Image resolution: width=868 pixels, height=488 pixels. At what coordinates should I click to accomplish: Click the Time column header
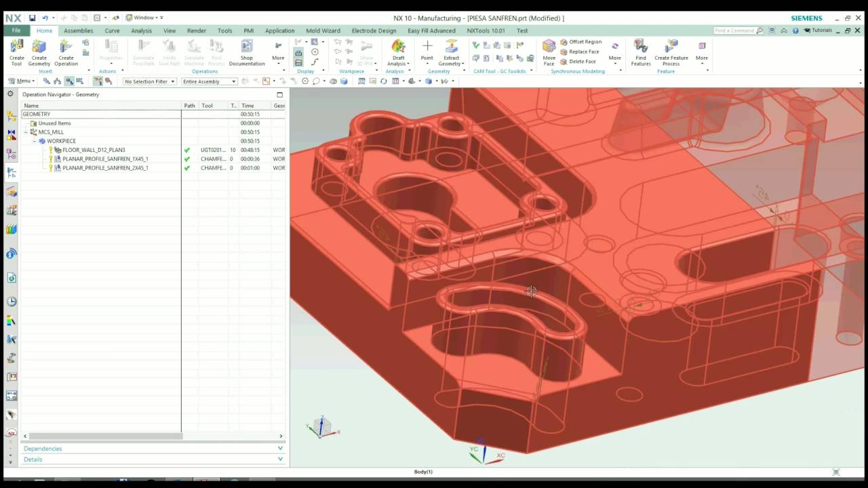[255, 106]
